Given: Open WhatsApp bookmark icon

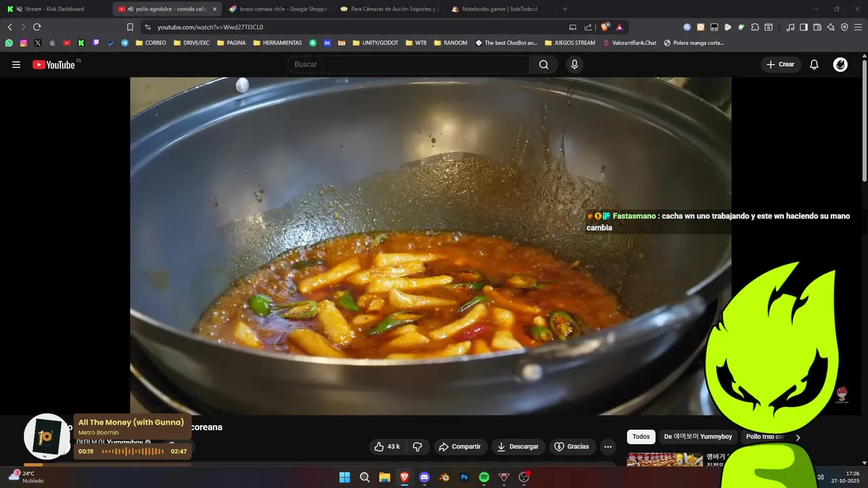Looking at the screenshot, I should point(9,43).
